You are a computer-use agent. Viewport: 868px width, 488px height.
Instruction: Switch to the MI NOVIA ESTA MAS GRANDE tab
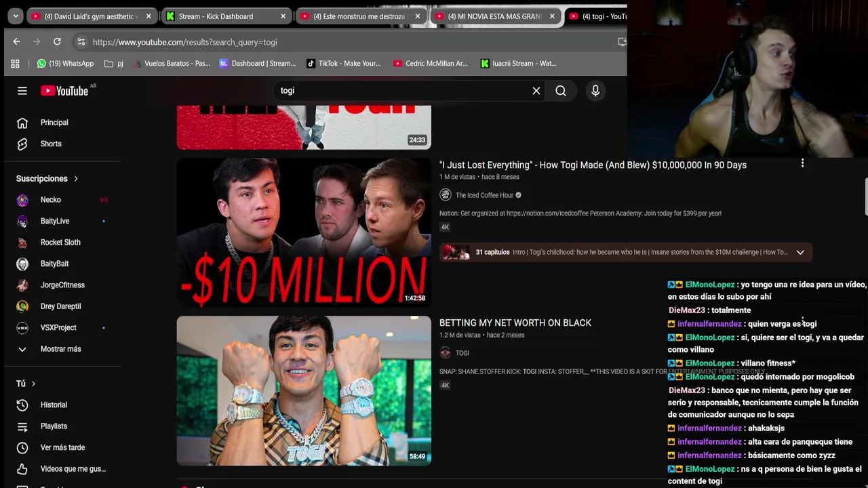point(496,16)
